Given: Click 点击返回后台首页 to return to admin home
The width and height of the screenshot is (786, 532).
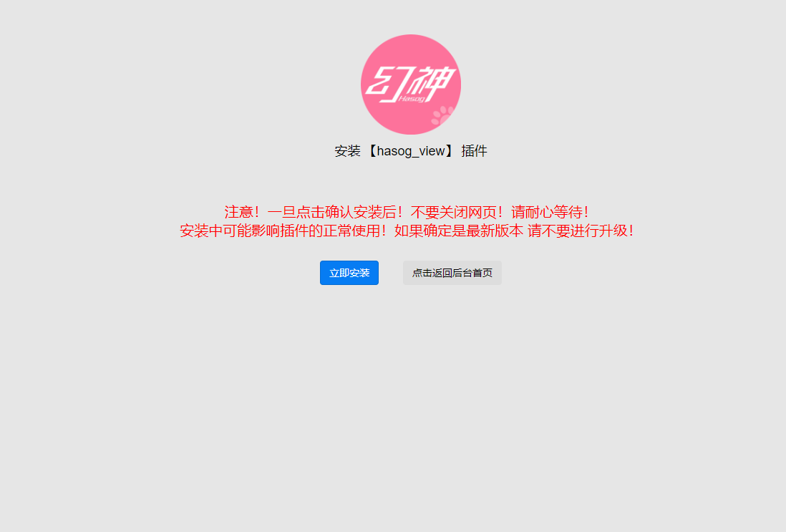Looking at the screenshot, I should (452, 273).
